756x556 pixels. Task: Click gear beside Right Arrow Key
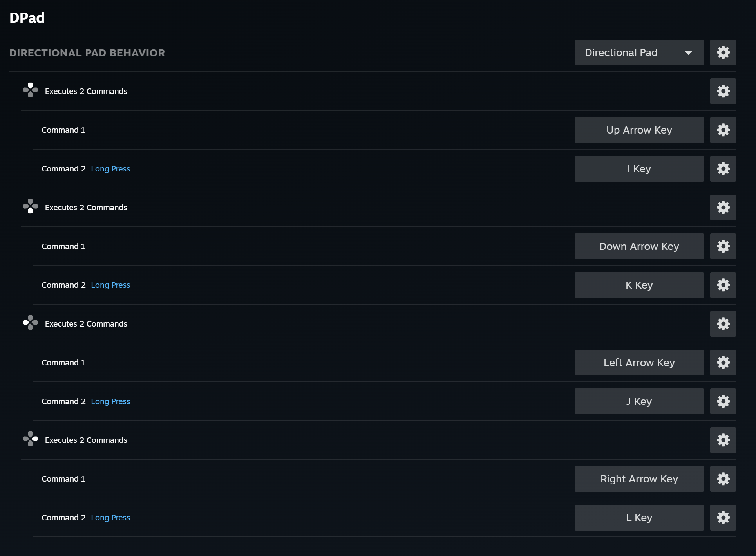pyautogui.click(x=723, y=479)
